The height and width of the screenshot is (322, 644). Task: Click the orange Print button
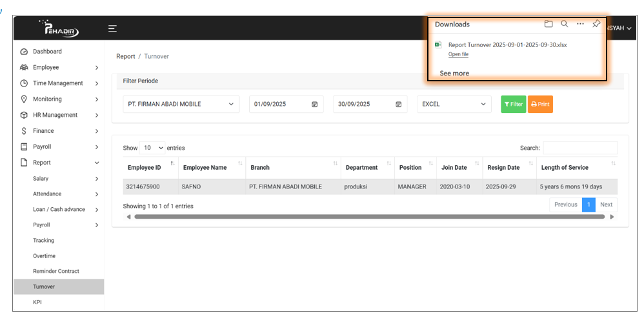point(540,105)
